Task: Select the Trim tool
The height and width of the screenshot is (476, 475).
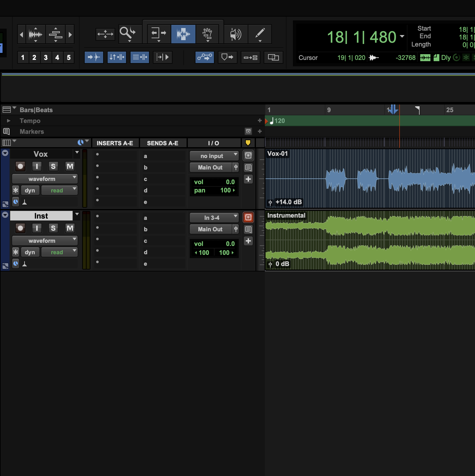Action: 159,33
